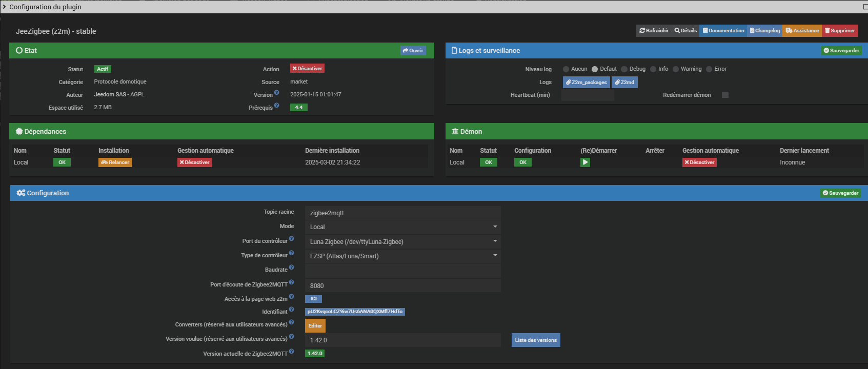The height and width of the screenshot is (369, 868).
Task: Click the Topic racine field
Action: (x=402, y=213)
